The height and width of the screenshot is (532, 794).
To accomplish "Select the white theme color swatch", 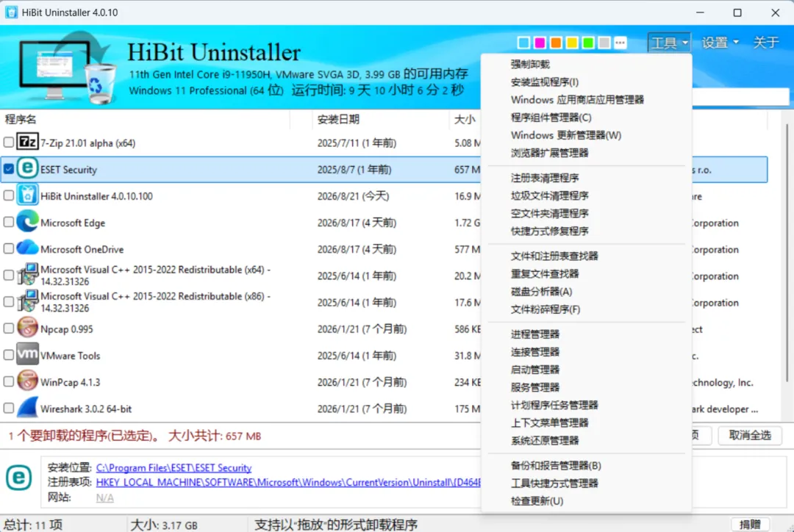I will click(x=523, y=43).
